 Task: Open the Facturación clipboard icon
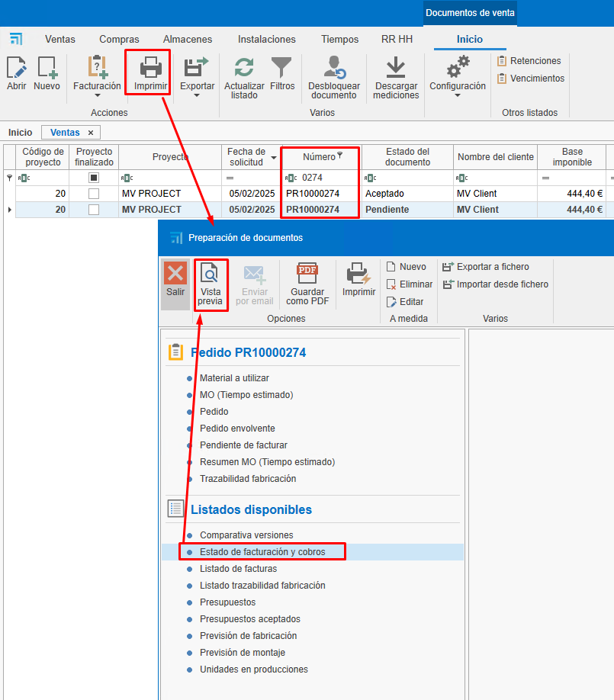[x=97, y=68]
